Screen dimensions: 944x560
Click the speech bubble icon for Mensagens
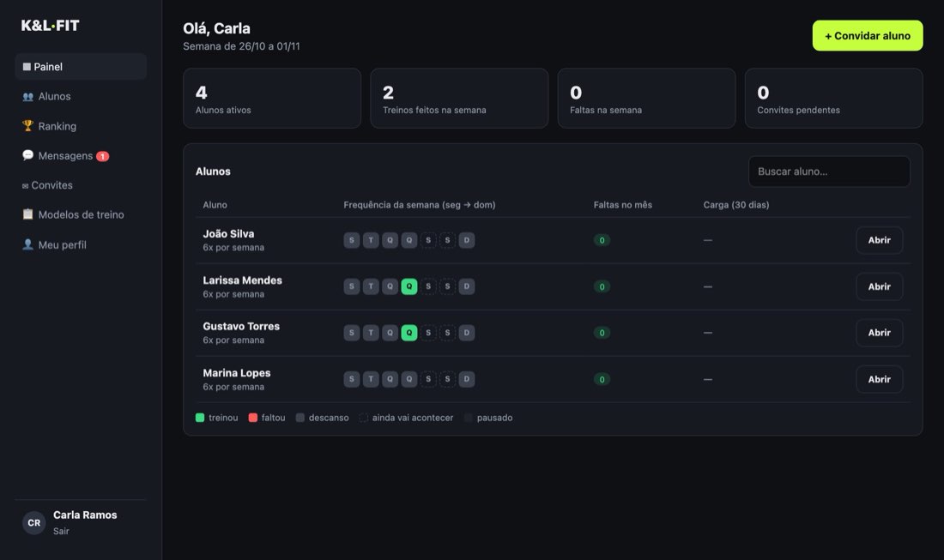(27, 155)
